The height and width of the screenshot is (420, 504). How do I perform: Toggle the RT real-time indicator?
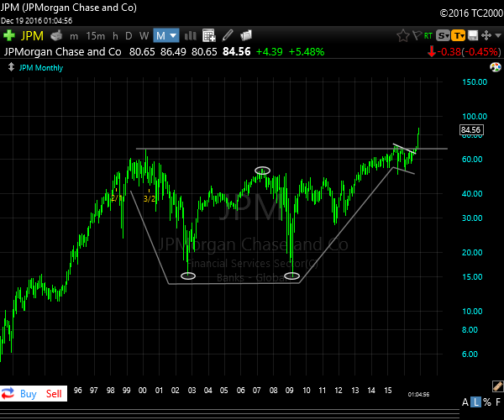pyautogui.click(x=428, y=35)
